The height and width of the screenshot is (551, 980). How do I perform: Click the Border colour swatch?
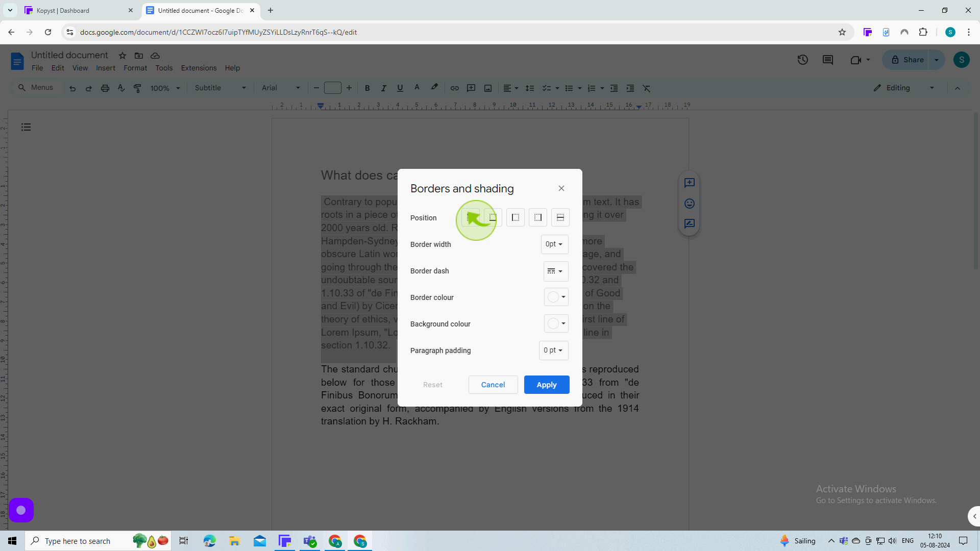(x=551, y=297)
